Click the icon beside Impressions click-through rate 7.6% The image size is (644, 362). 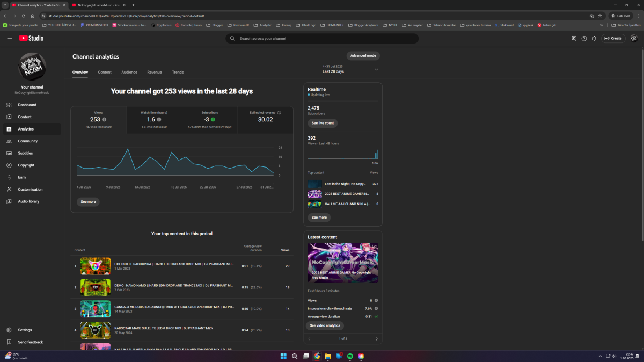[x=376, y=308]
